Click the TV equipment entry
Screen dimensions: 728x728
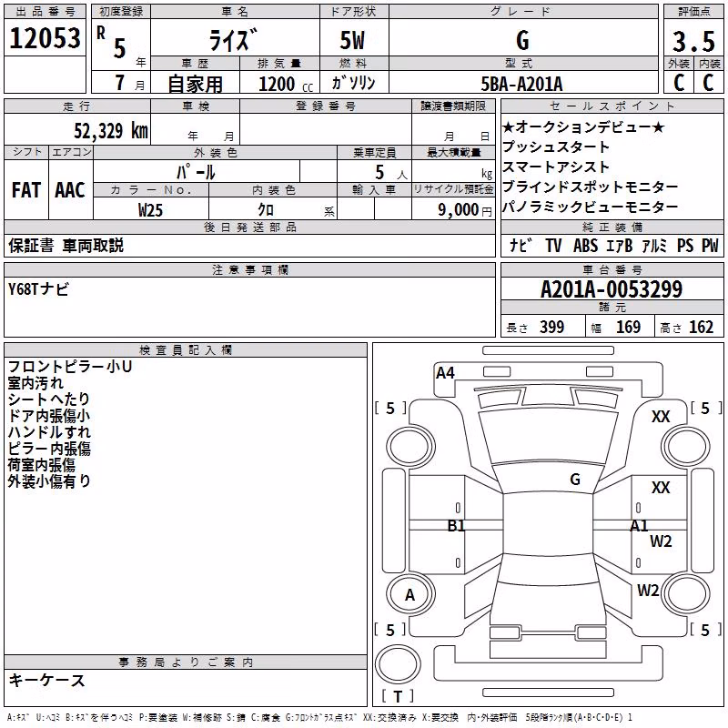pyautogui.click(x=553, y=245)
